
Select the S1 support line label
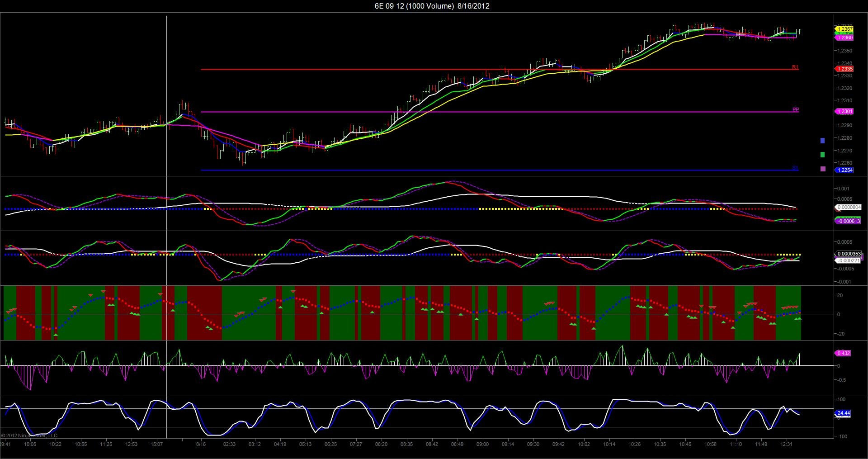795,168
